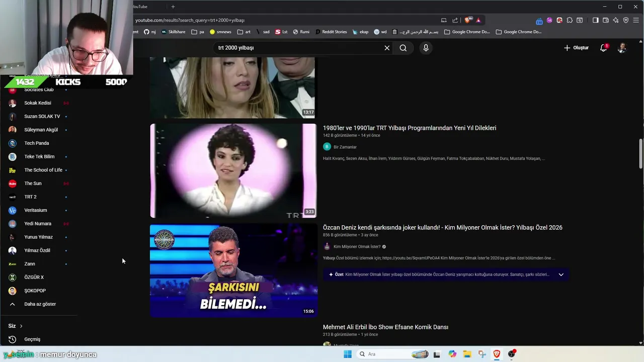Click the YouTube search magnifier button
The height and width of the screenshot is (362, 644).
click(403, 48)
